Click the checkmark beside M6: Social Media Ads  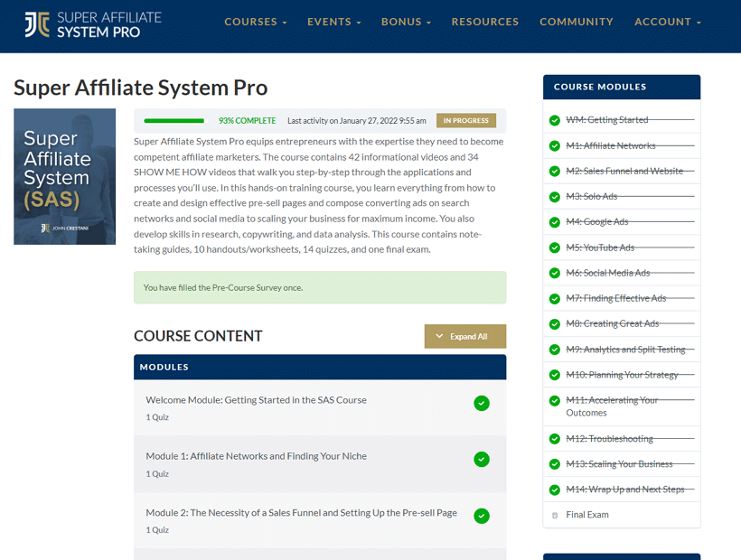click(x=555, y=273)
